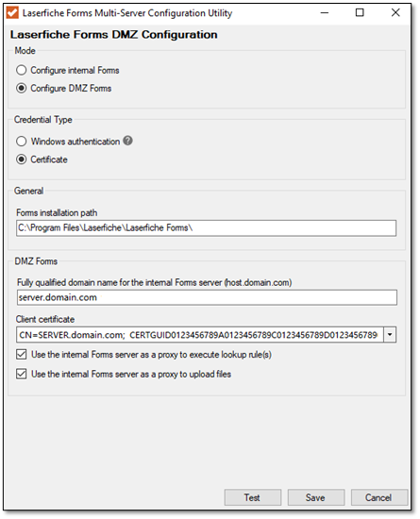Minimize the configuration utility window
Screen dimensions: 420x519
coord(325,13)
